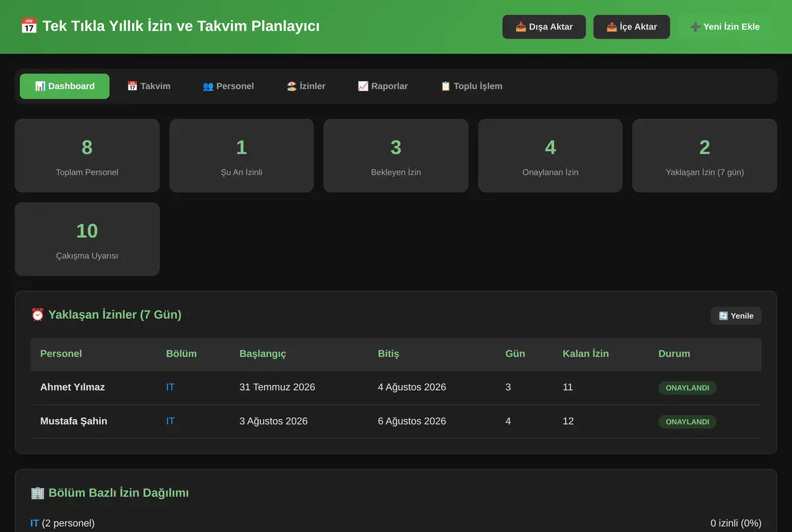Image resolution: width=792 pixels, height=532 pixels.
Task: Select the name Mustafa Şahin
Action: coord(74,421)
